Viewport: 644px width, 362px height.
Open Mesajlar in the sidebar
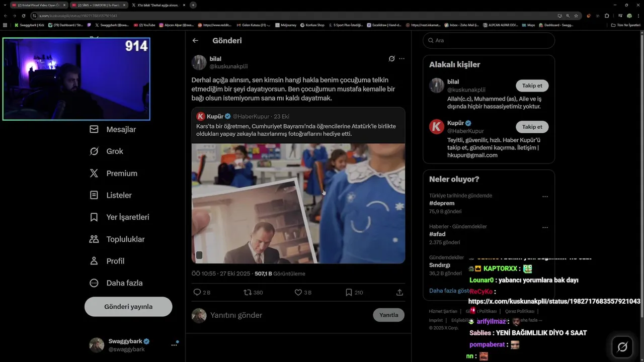(x=113, y=129)
